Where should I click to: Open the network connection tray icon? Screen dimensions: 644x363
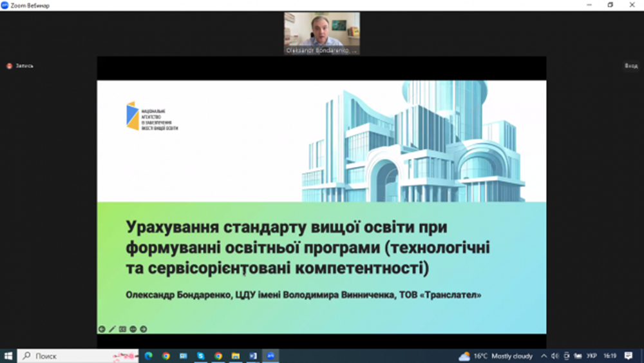click(x=578, y=356)
